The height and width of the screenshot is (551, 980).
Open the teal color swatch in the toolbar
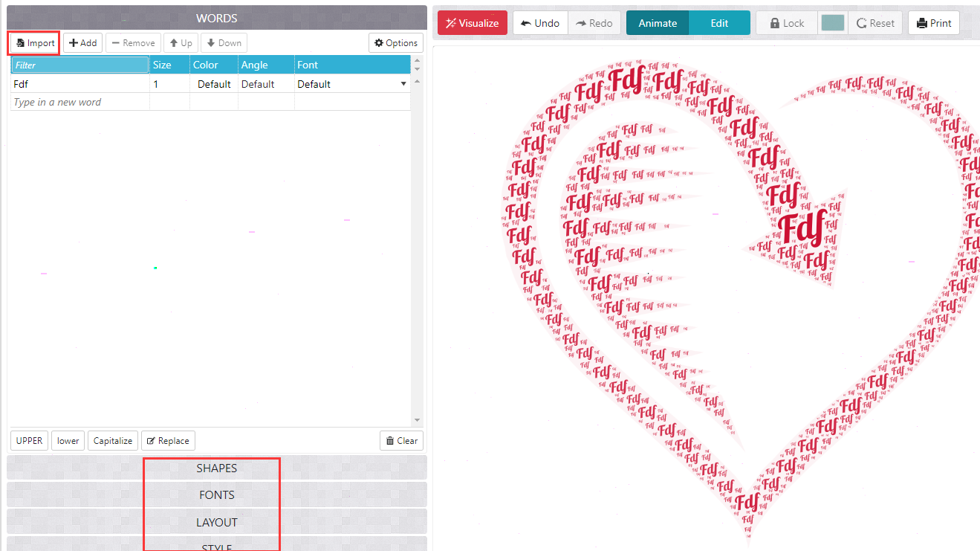pos(833,23)
